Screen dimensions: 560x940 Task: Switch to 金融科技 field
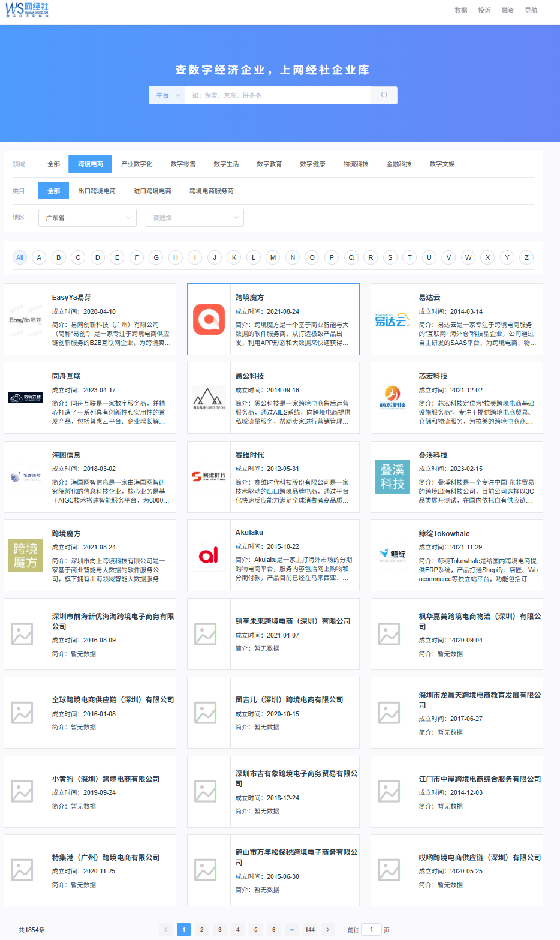pos(399,164)
